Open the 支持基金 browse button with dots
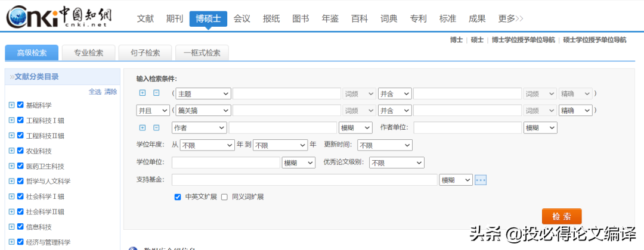 (x=481, y=180)
